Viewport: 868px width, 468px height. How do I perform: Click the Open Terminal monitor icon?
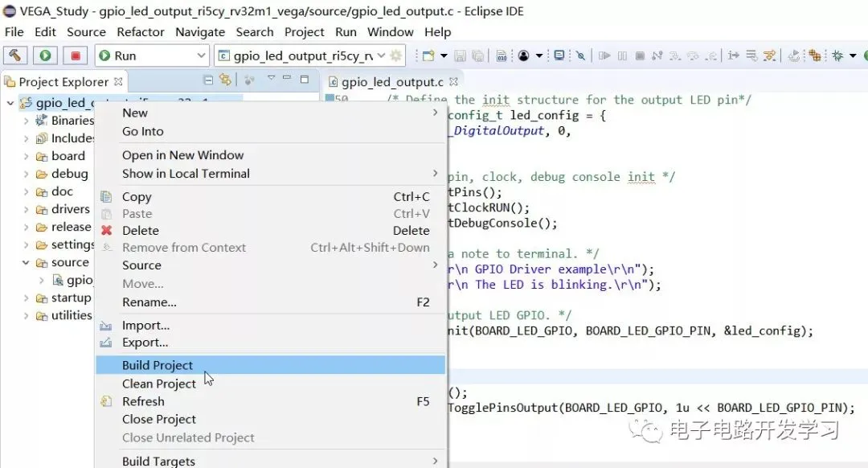559,55
